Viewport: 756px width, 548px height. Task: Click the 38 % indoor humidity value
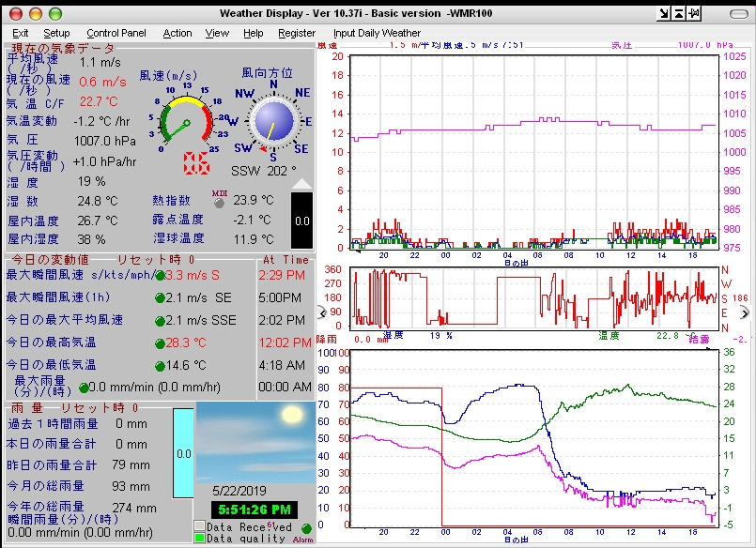click(92, 239)
